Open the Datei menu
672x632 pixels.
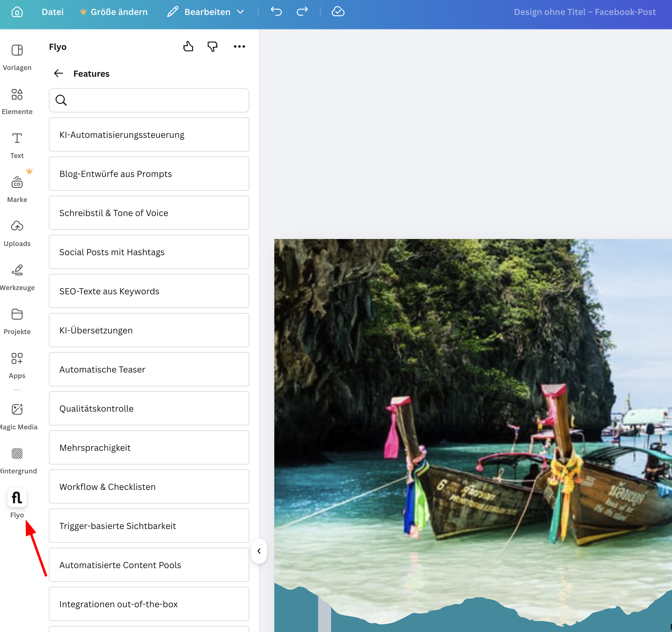click(53, 12)
